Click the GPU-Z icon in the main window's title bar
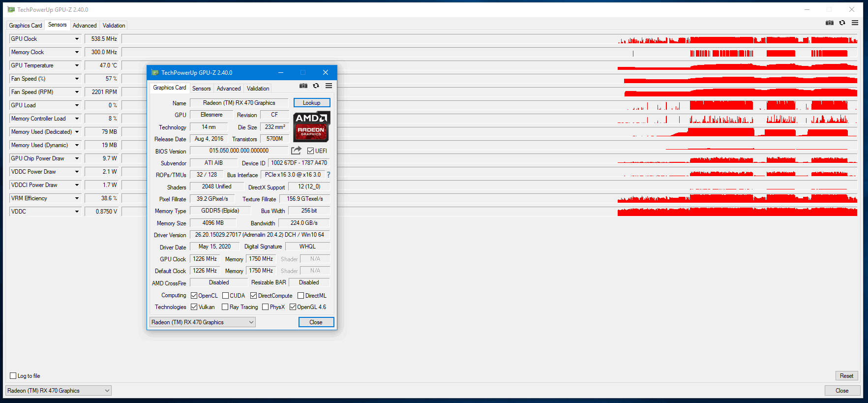 [11, 9]
